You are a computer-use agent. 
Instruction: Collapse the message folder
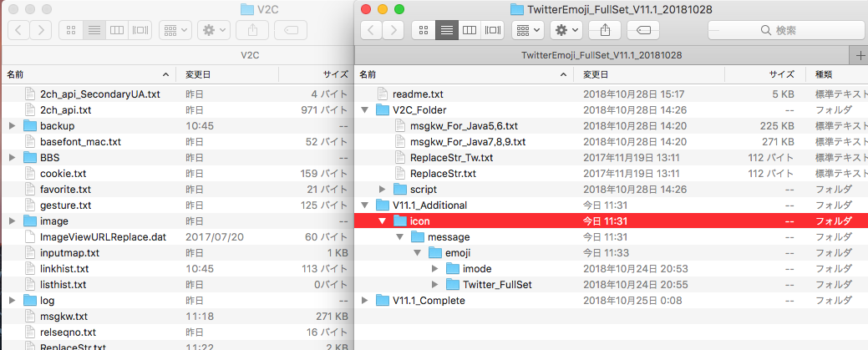click(x=400, y=237)
